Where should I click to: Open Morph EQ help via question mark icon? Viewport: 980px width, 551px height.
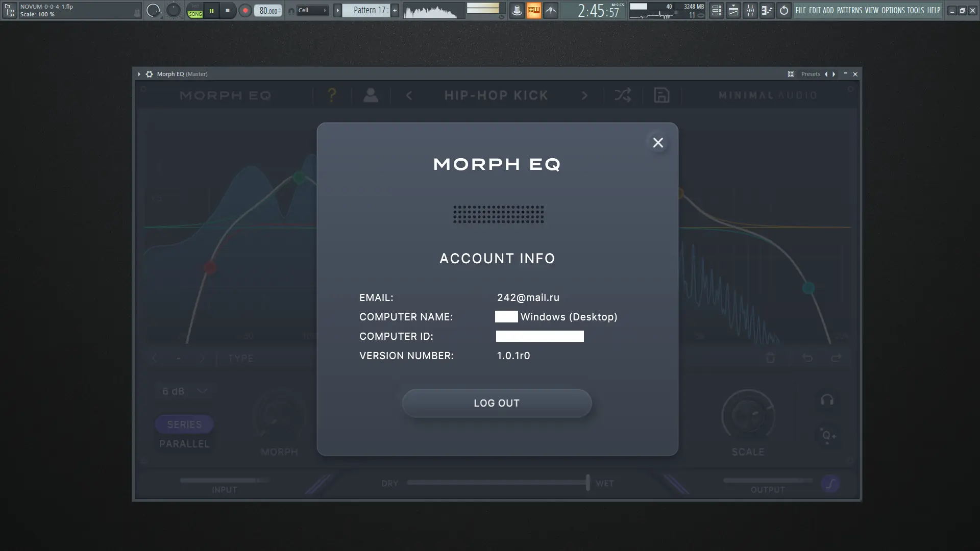pos(332,95)
